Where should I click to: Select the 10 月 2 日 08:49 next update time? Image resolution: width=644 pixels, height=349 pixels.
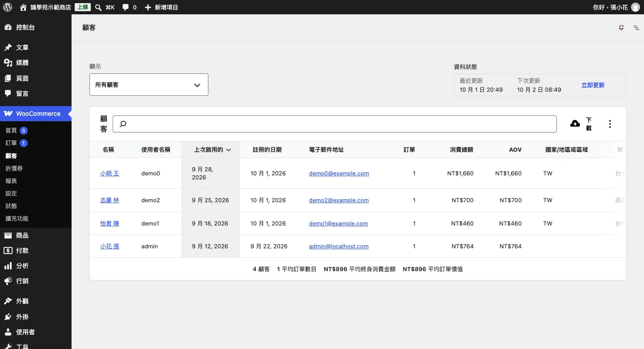click(539, 90)
